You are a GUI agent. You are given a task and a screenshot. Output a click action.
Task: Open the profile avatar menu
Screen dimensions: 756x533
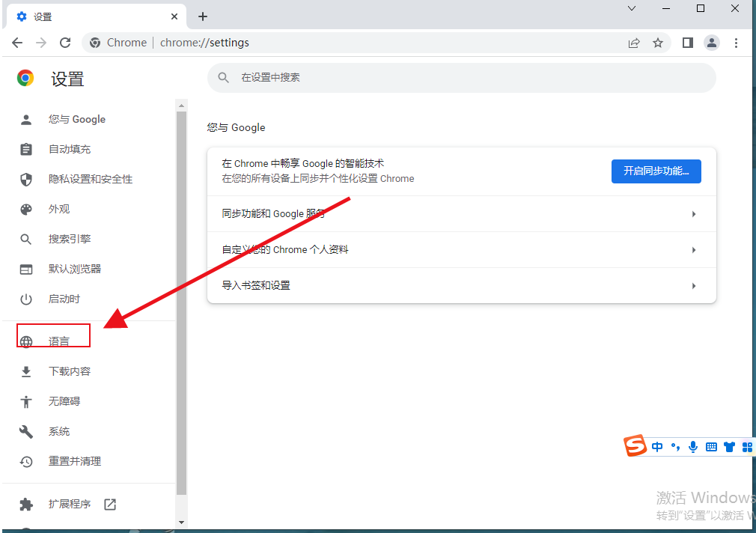tap(712, 43)
